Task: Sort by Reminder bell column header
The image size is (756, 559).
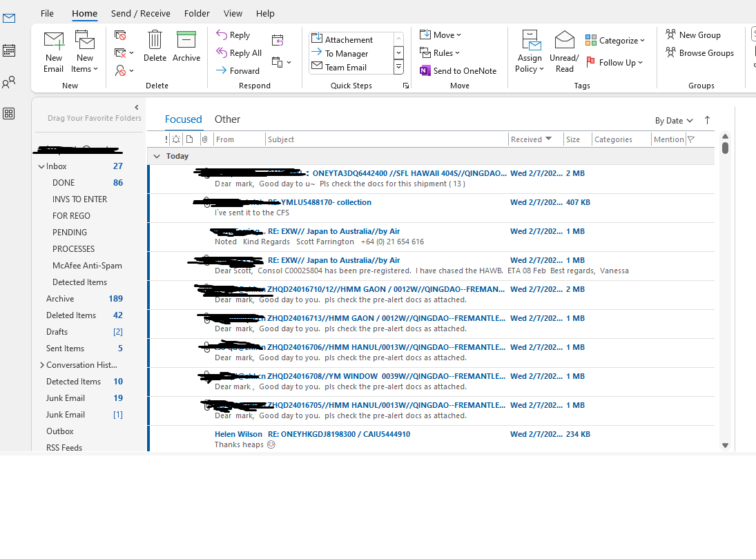Action: pyautogui.click(x=176, y=139)
